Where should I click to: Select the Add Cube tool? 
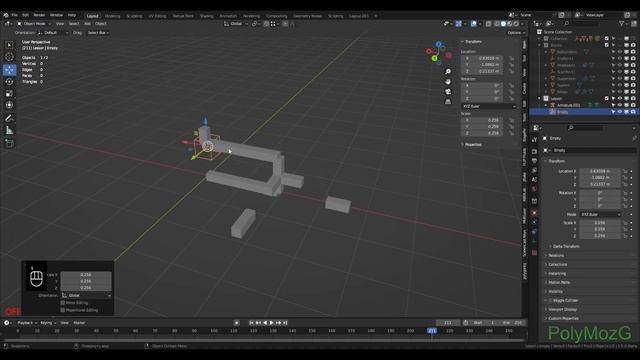click(9, 144)
